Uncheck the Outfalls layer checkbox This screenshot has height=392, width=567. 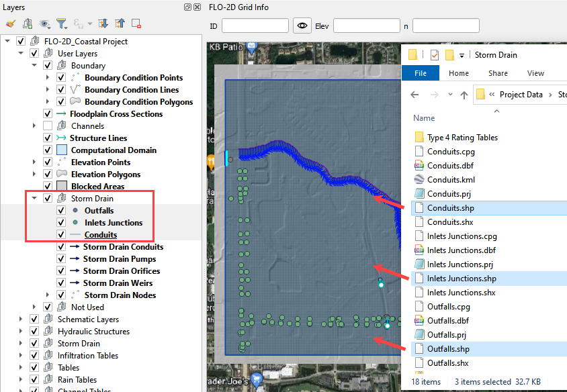click(x=61, y=211)
